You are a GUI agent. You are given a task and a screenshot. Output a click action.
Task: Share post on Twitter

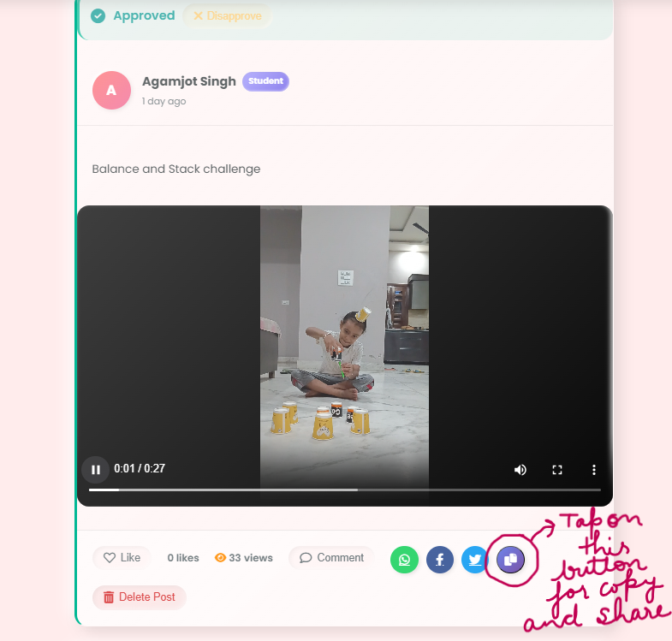coord(475,560)
